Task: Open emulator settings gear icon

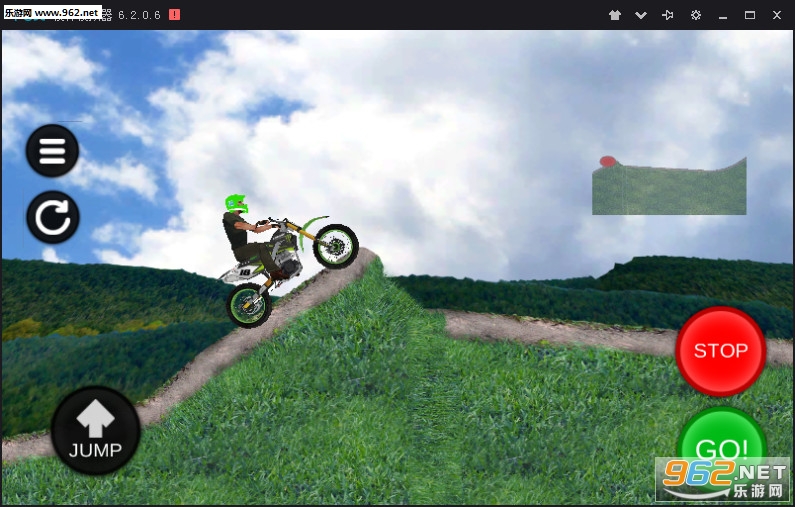Action: [696, 15]
